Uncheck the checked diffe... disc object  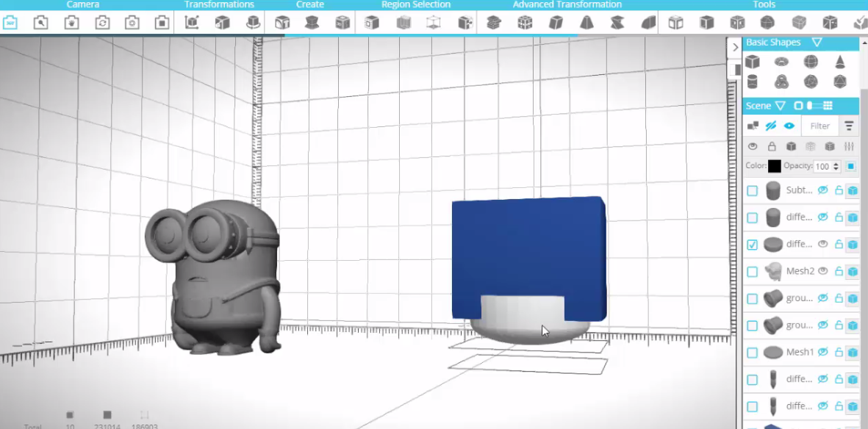(x=752, y=245)
